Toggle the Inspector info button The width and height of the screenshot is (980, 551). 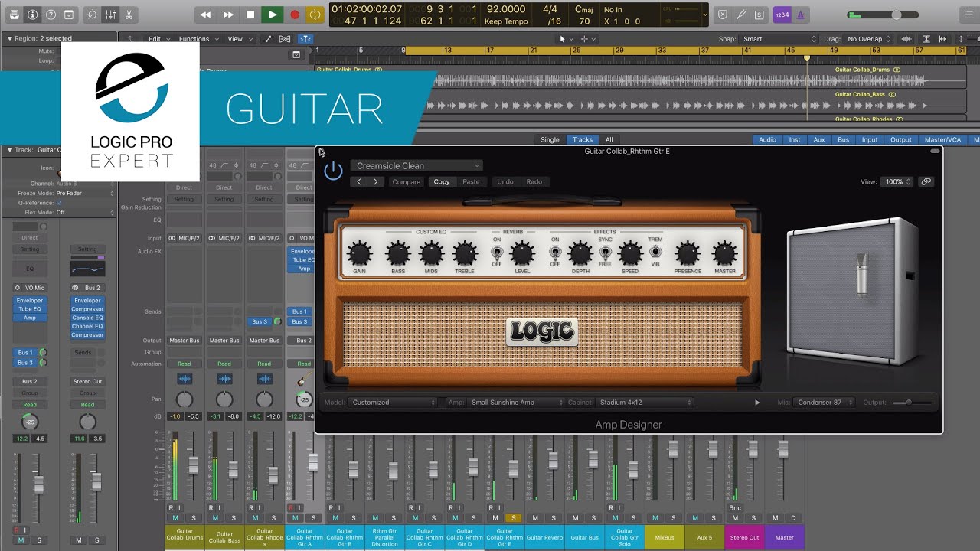tap(32, 15)
